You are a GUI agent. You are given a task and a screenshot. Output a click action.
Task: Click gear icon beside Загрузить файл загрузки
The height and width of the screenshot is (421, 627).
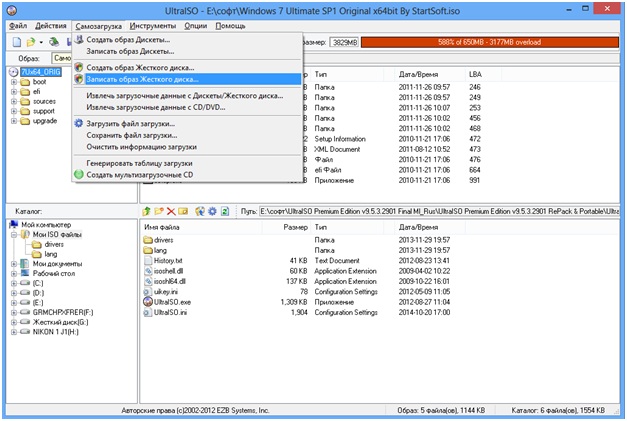click(79, 124)
